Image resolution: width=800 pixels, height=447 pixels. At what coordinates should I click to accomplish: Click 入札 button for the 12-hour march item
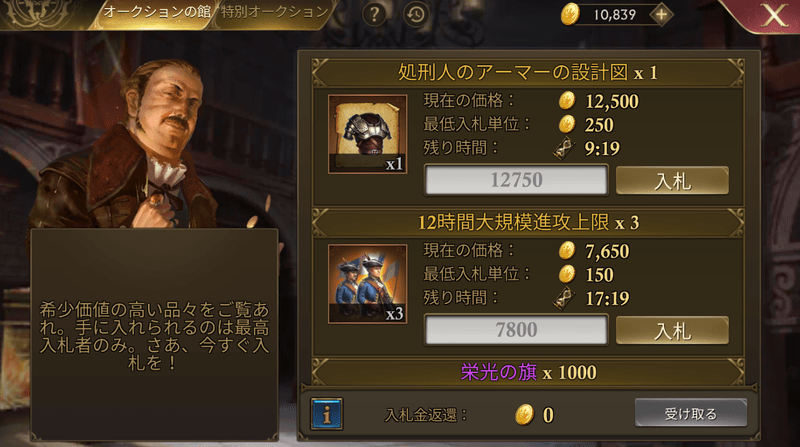point(672,330)
